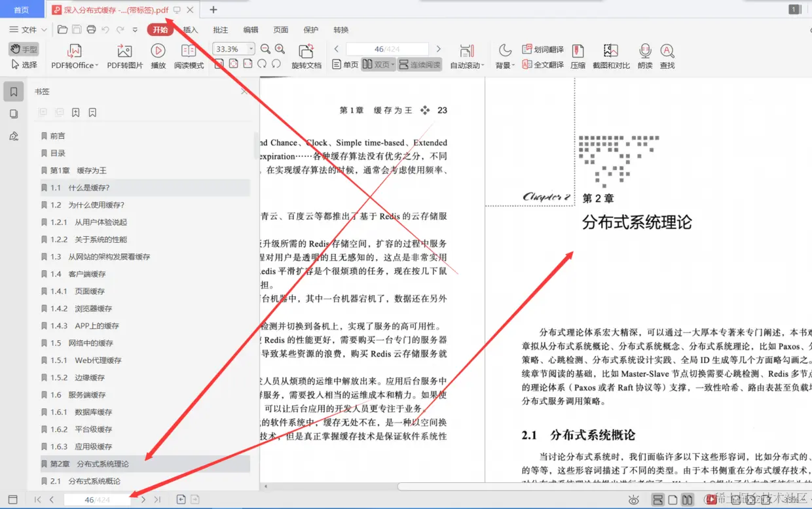This screenshot has width=812, height=509.
Task: Toggle 连续阅读 continuous reading
Action: click(420, 65)
